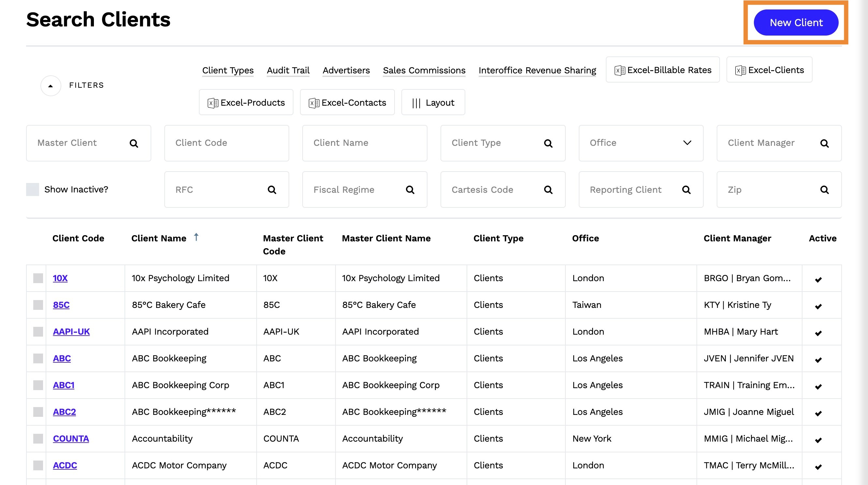Image resolution: width=868 pixels, height=485 pixels.
Task: Open client code ABC1 link
Action: coord(64,385)
